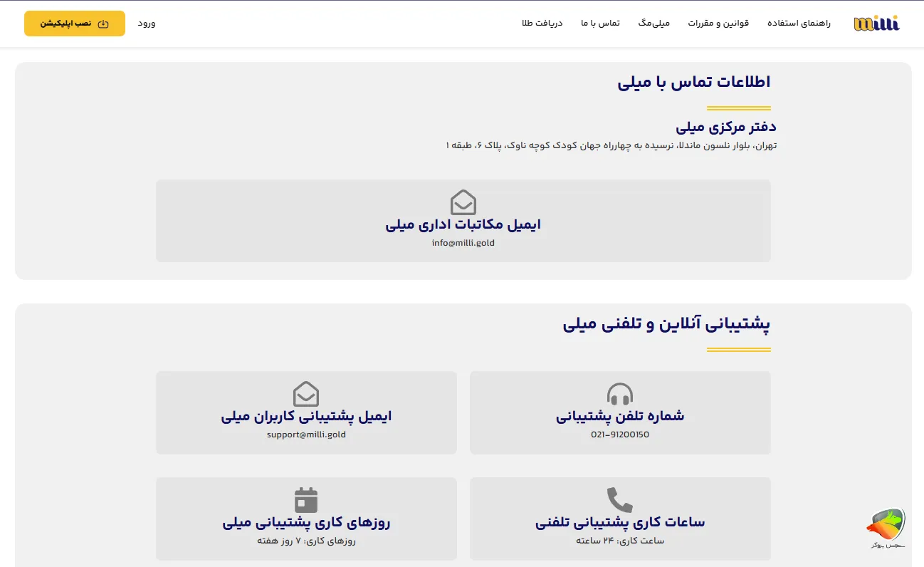Click the ورود login link

[148, 23]
